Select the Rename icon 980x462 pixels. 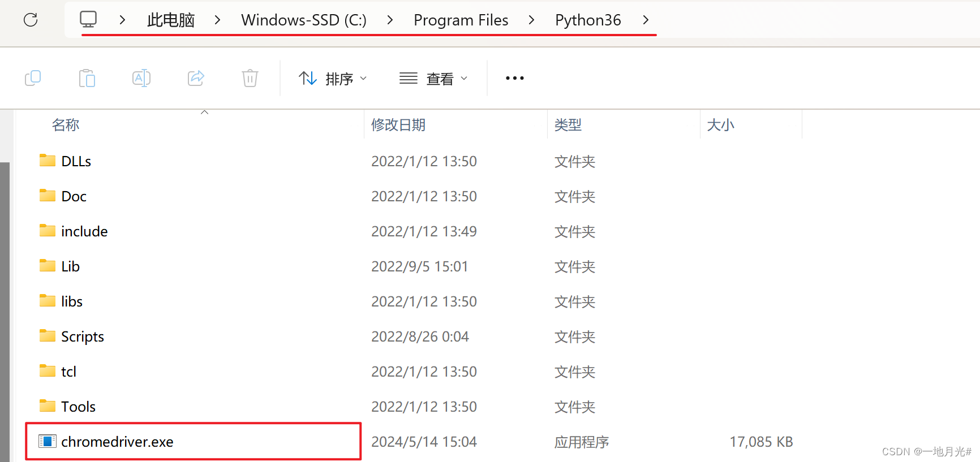(x=141, y=78)
